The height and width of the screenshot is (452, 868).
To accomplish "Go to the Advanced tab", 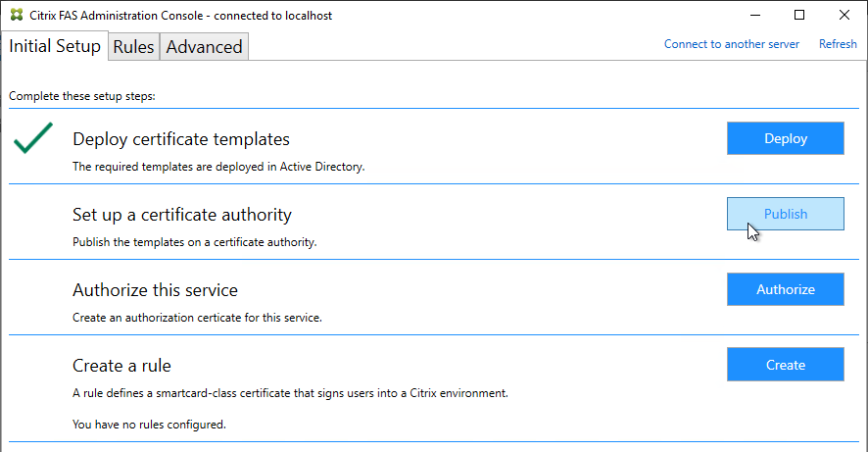I will (205, 46).
